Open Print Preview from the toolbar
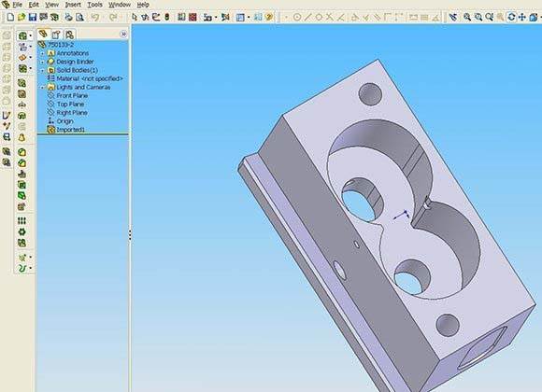 [79, 17]
